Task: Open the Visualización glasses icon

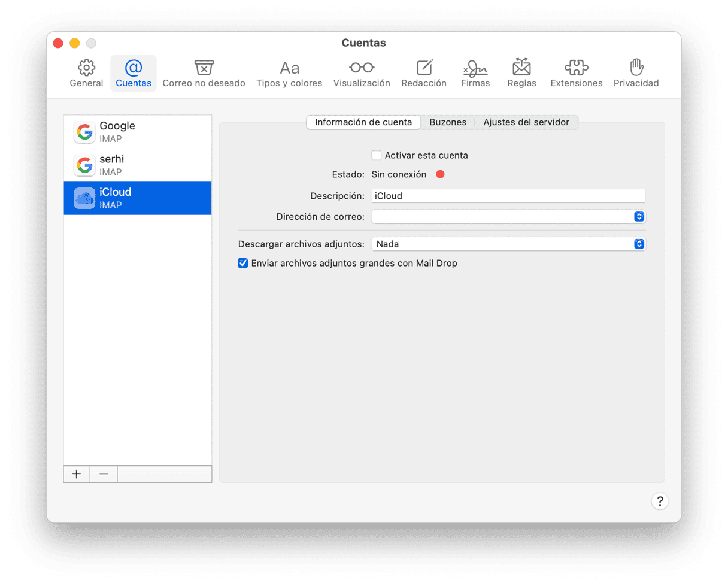Action: [362, 74]
